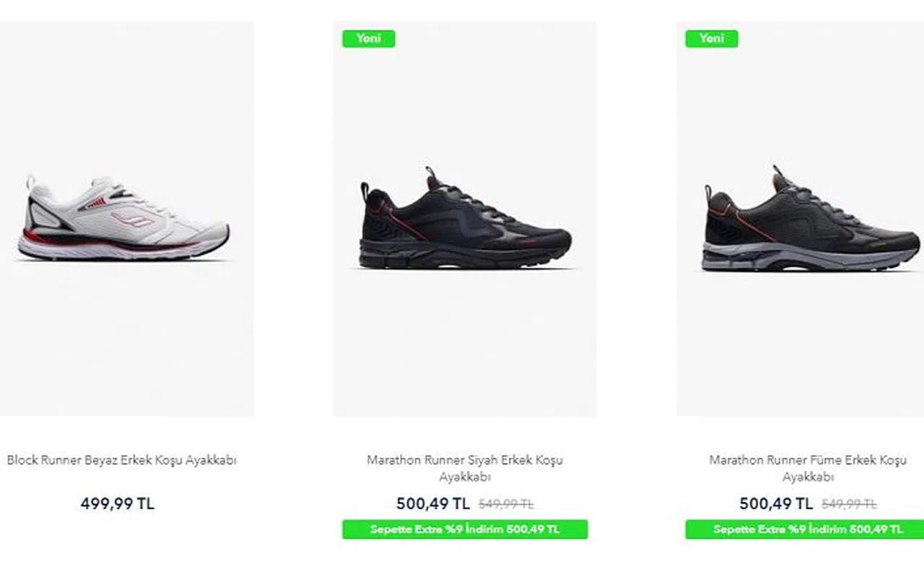Screen dimensions: 924x564
Task: Click the 500,49 TL price under Marathon Runner Füme
Action: [x=776, y=504]
